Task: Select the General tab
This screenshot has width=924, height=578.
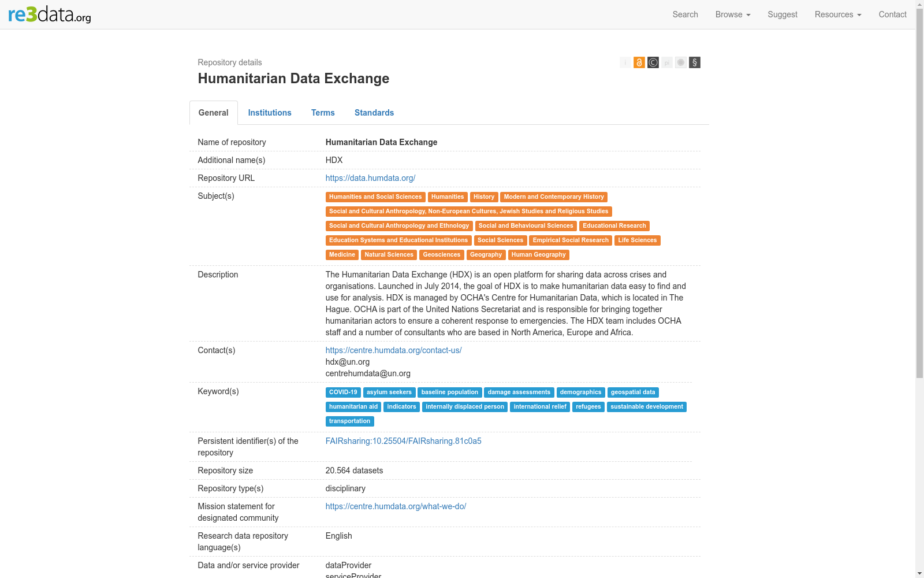Action: [214, 113]
